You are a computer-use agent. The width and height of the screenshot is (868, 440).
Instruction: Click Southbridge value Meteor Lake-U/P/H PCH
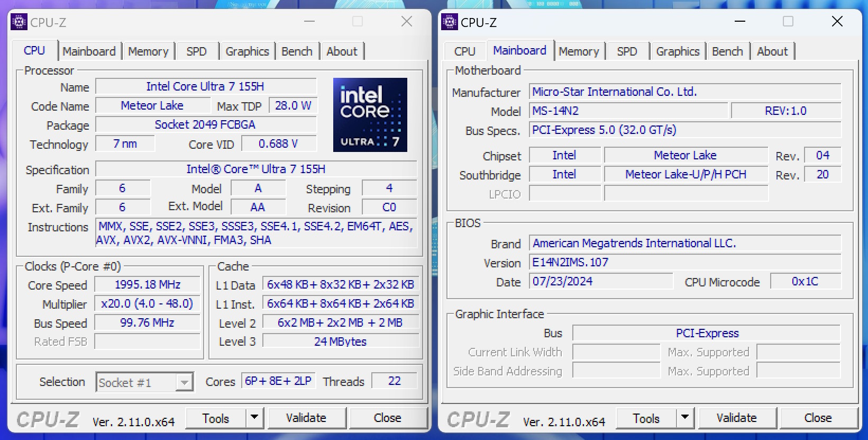(x=686, y=174)
